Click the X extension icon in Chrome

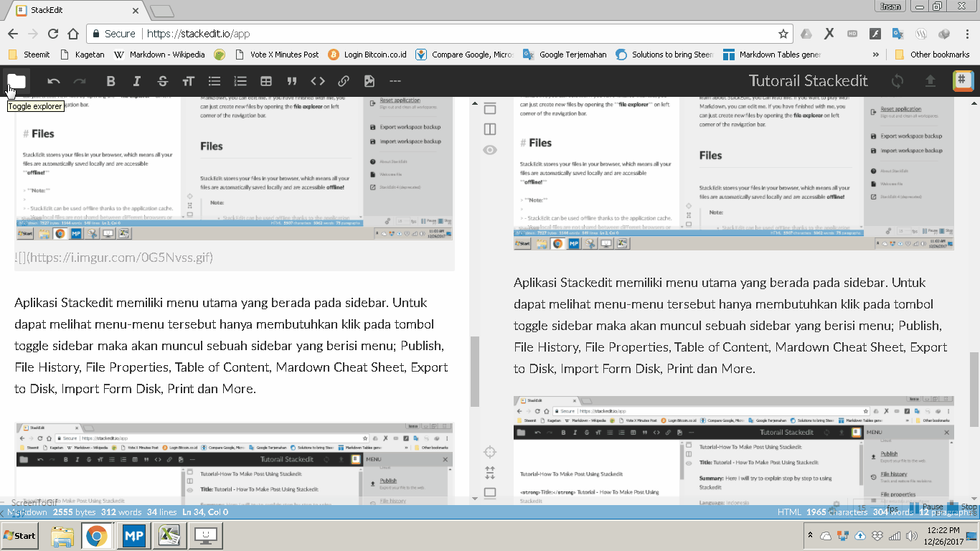click(x=829, y=34)
